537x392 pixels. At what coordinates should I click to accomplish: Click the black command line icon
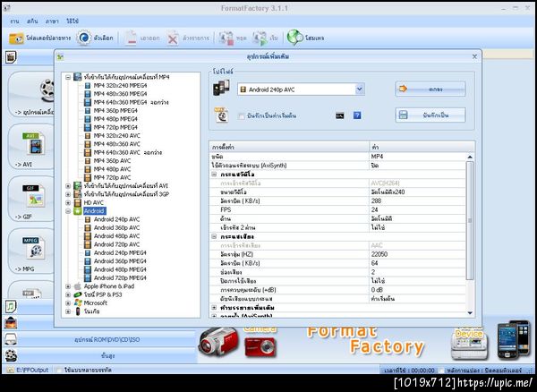[x=339, y=115]
